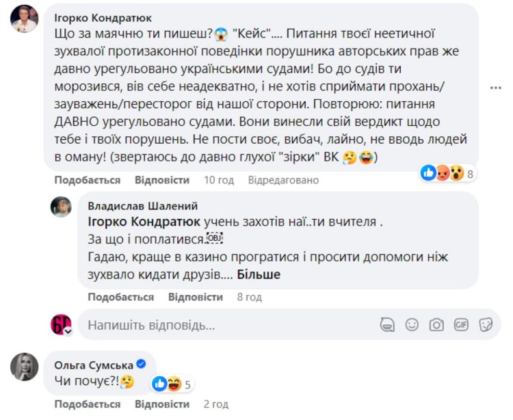This screenshot has height=420, width=513.
Task: Open Ольга Сумська's profile name link
Action: click(92, 365)
